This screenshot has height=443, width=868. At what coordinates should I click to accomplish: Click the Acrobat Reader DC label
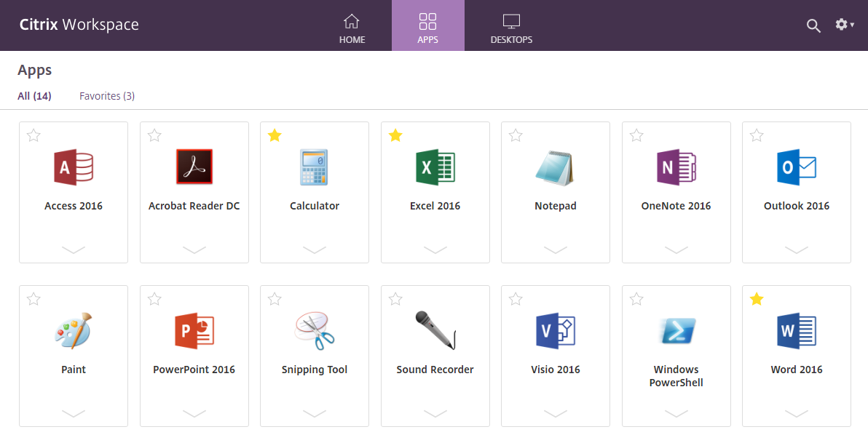pyautogui.click(x=194, y=206)
